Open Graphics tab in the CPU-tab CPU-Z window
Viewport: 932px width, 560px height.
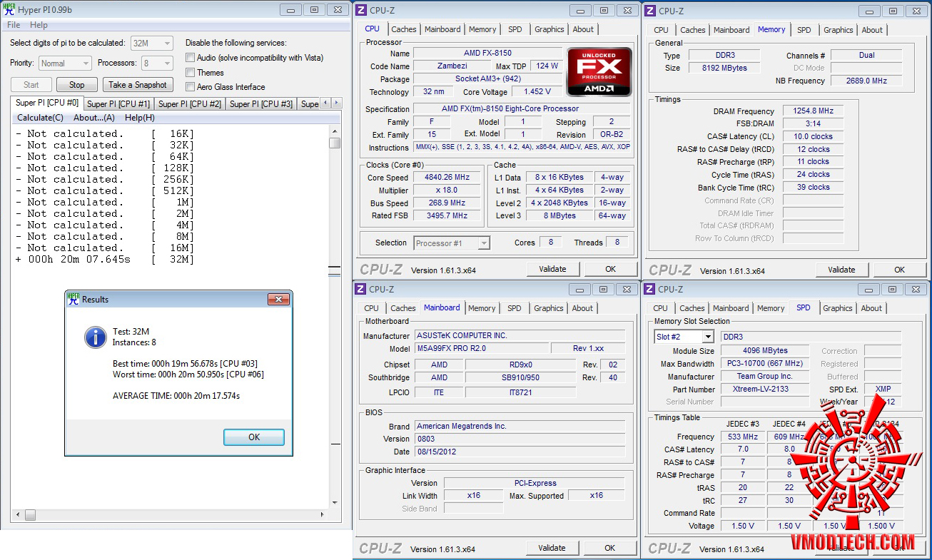click(x=549, y=29)
